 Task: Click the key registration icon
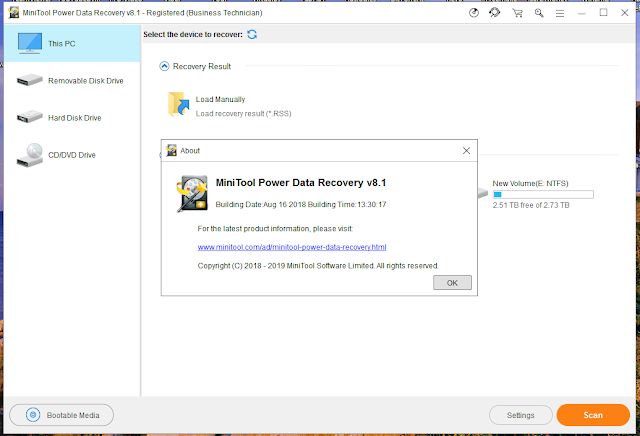tap(539, 13)
